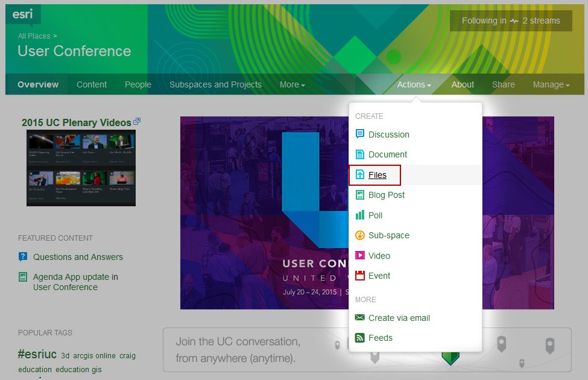
Task: Click the esri logo
Action: (22, 14)
